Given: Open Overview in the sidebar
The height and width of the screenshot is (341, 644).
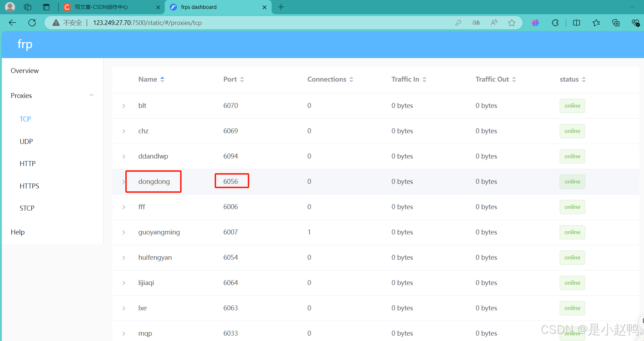Looking at the screenshot, I should tap(25, 71).
